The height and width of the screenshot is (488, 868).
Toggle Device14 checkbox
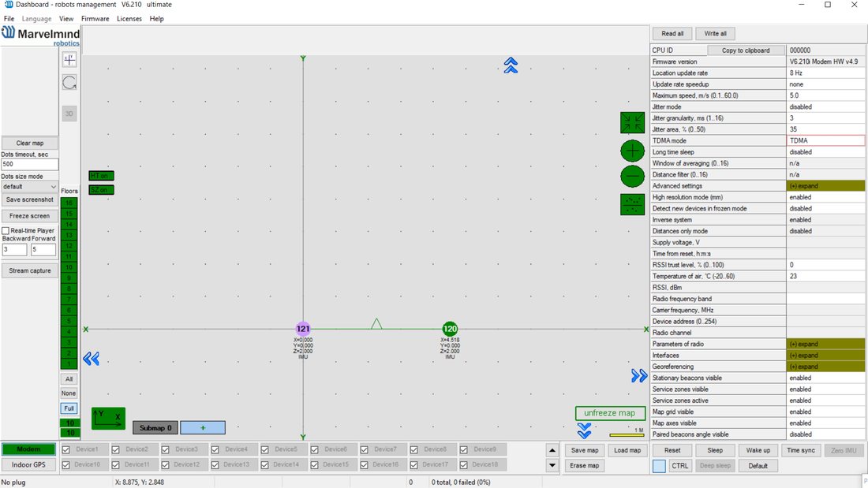tap(264, 465)
